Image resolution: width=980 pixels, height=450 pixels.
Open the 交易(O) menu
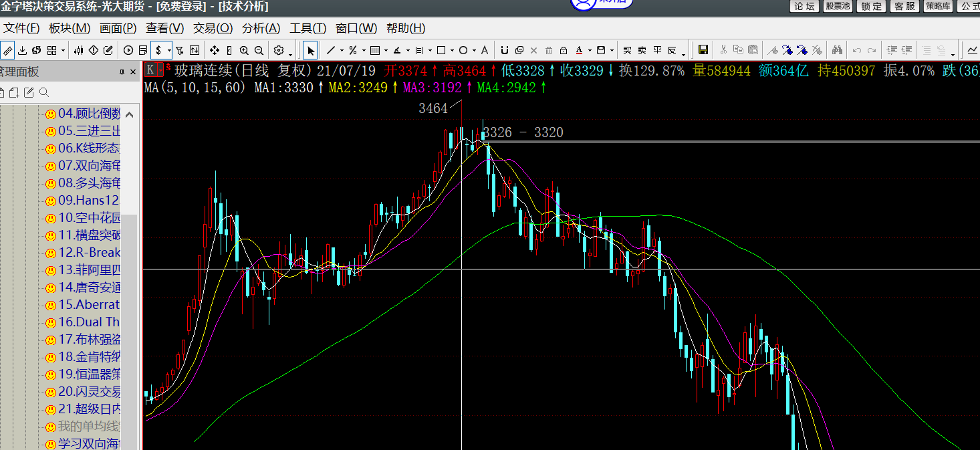coord(213,28)
